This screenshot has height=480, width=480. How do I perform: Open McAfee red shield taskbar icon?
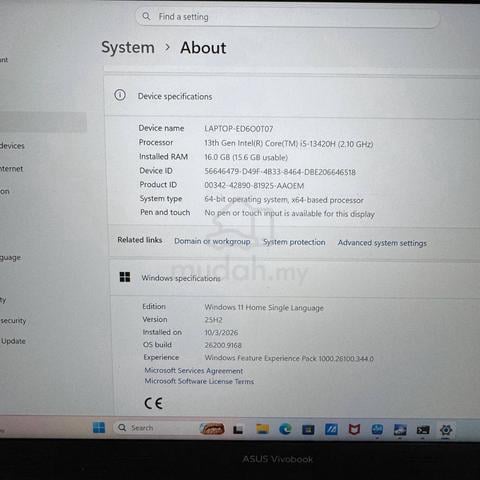point(354,430)
